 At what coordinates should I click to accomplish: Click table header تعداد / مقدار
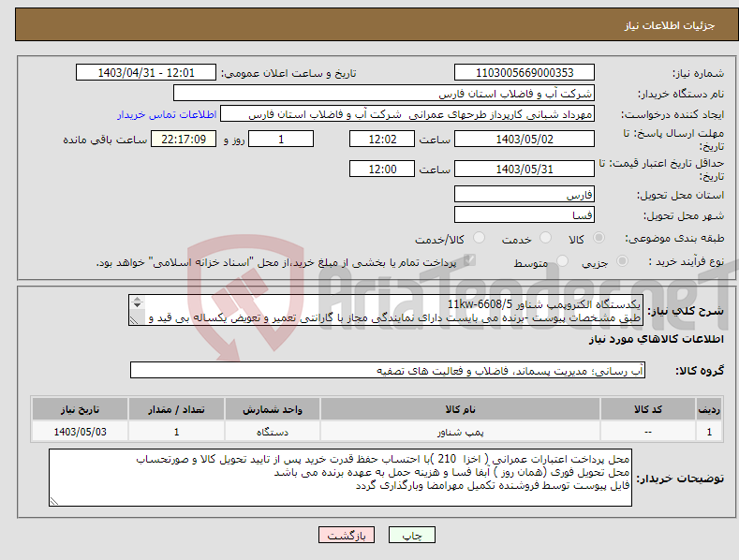(x=176, y=409)
